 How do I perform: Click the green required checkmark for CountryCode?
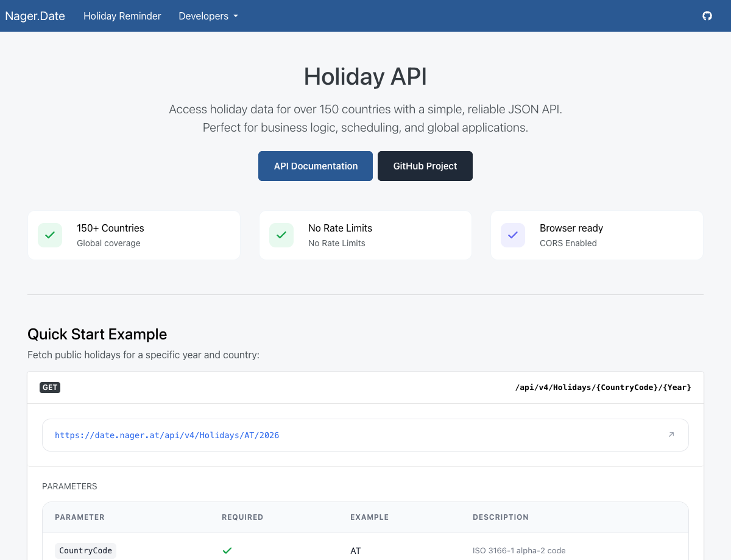tap(227, 550)
